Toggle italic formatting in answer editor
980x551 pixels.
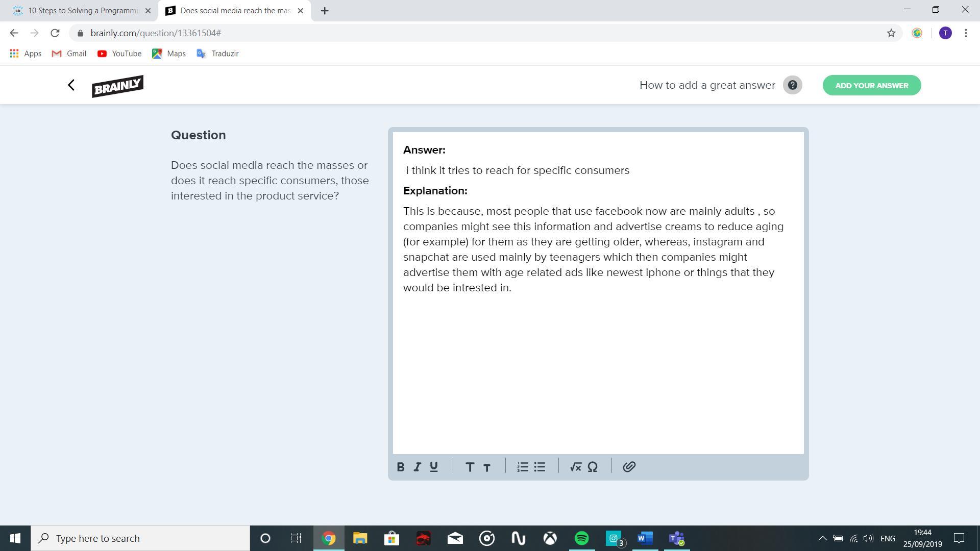pyautogui.click(x=417, y=467)
